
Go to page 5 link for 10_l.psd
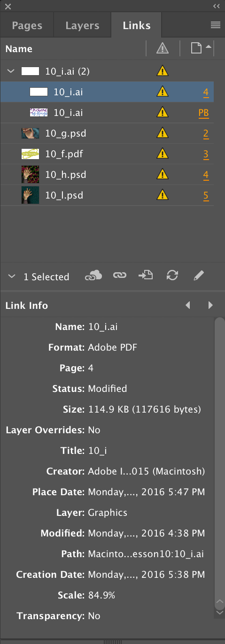pyautogui.click(x=206, y=195)
